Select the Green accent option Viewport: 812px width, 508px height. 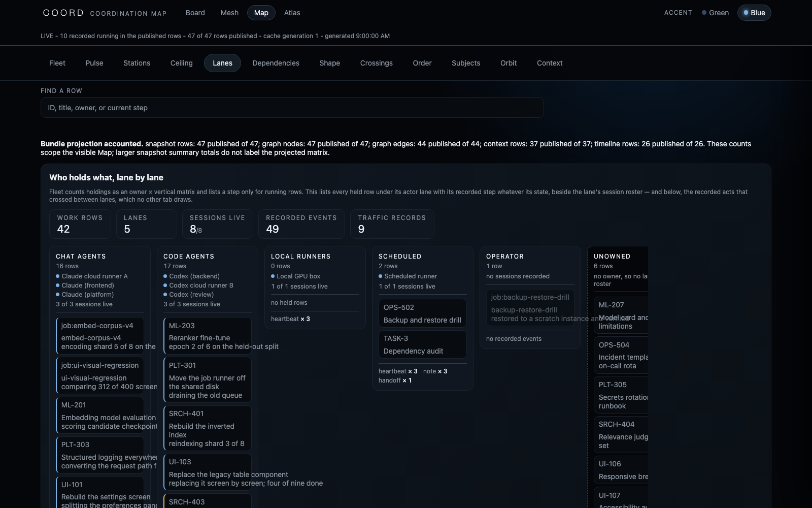tap(715, 13)
